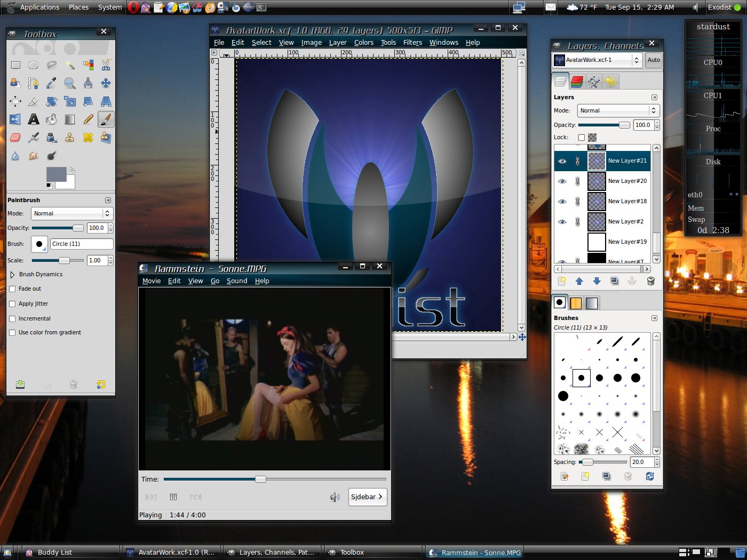Image resolution: width=747 pixels, height=560 pixels.
Task: Open the Filters menu in GIMP
Action: click(412, 43)
